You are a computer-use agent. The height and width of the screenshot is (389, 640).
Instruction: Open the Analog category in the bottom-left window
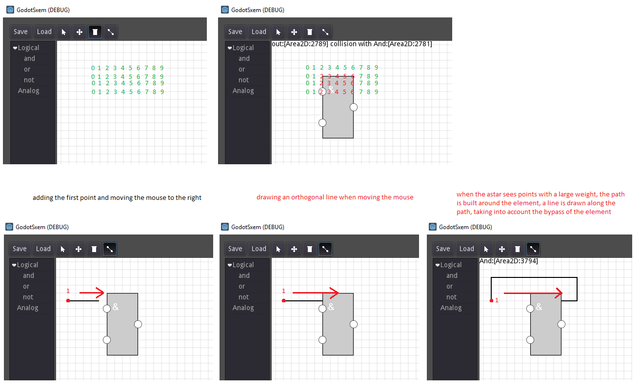(28, 308)
